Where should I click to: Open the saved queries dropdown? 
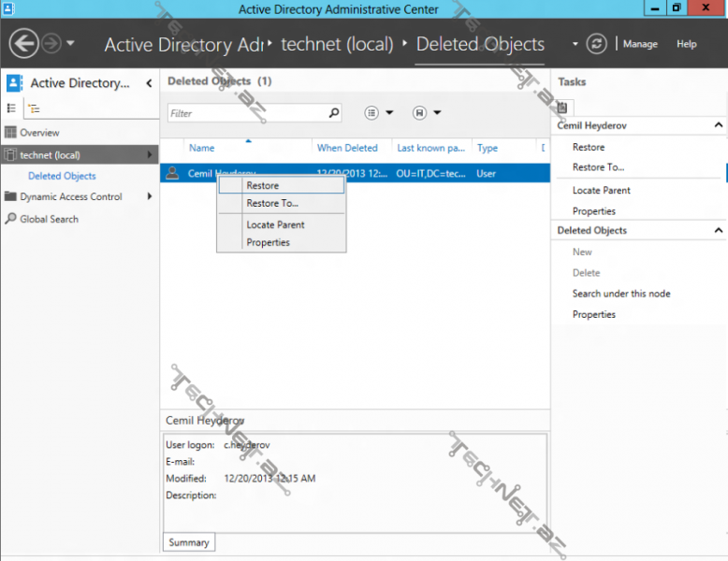[x=428, y=113]
